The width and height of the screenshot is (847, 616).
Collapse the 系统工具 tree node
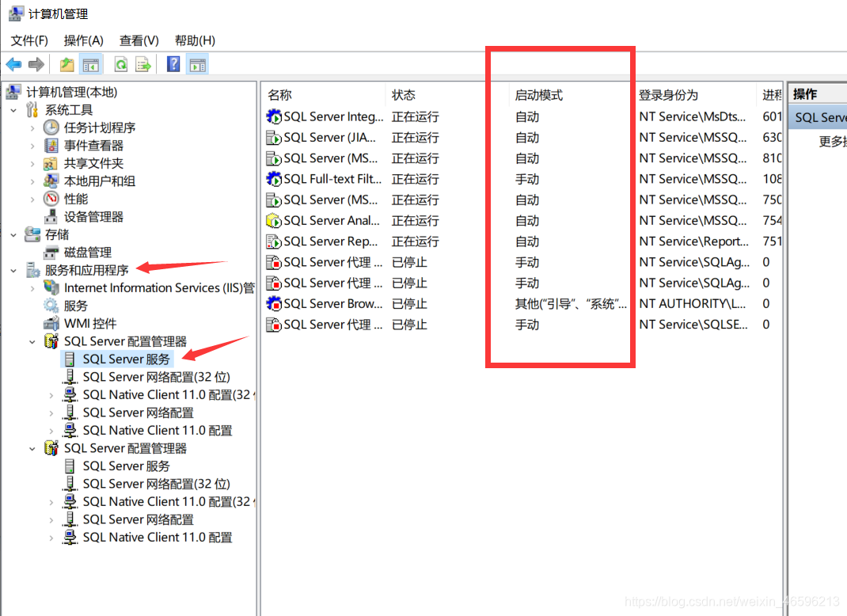pos(13,110)
